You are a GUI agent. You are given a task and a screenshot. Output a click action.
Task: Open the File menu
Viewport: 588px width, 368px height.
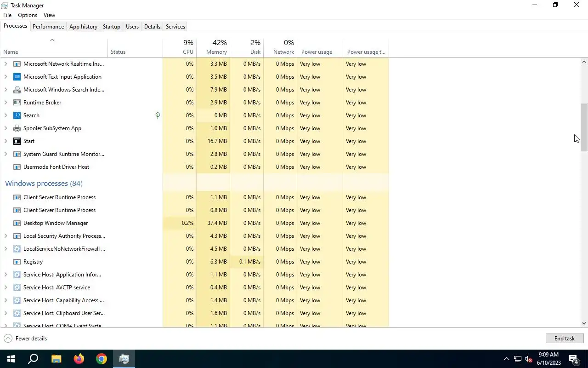point(7,15)
